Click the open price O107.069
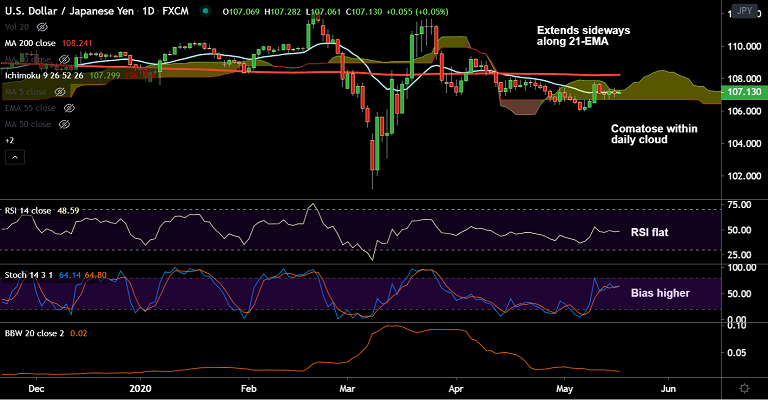768x400 pixels. [241, 11]
